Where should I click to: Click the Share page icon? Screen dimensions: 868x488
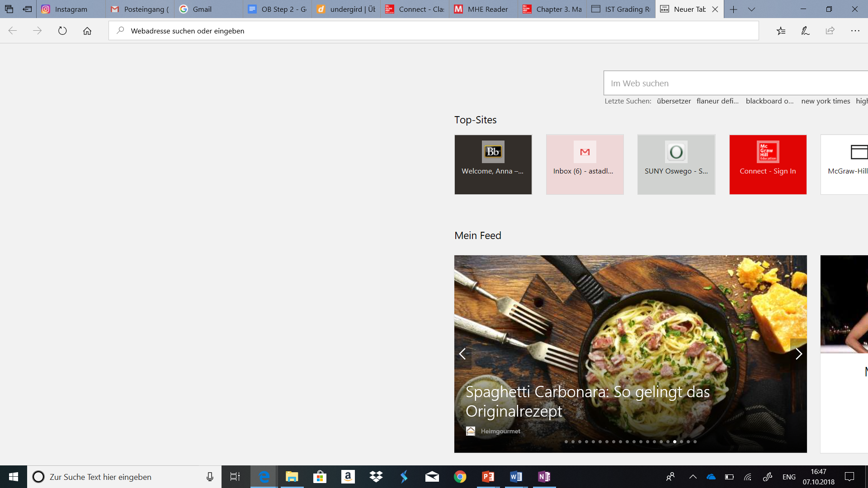pos(830,31)
